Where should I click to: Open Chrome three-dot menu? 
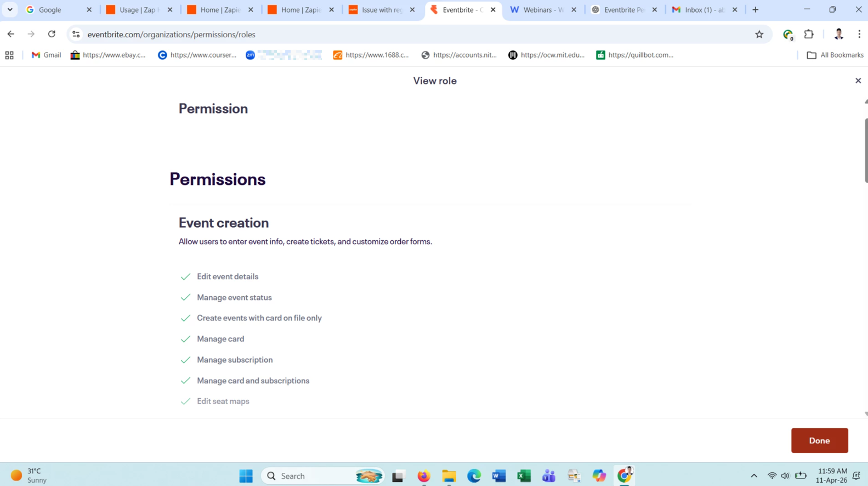point(859,35)
